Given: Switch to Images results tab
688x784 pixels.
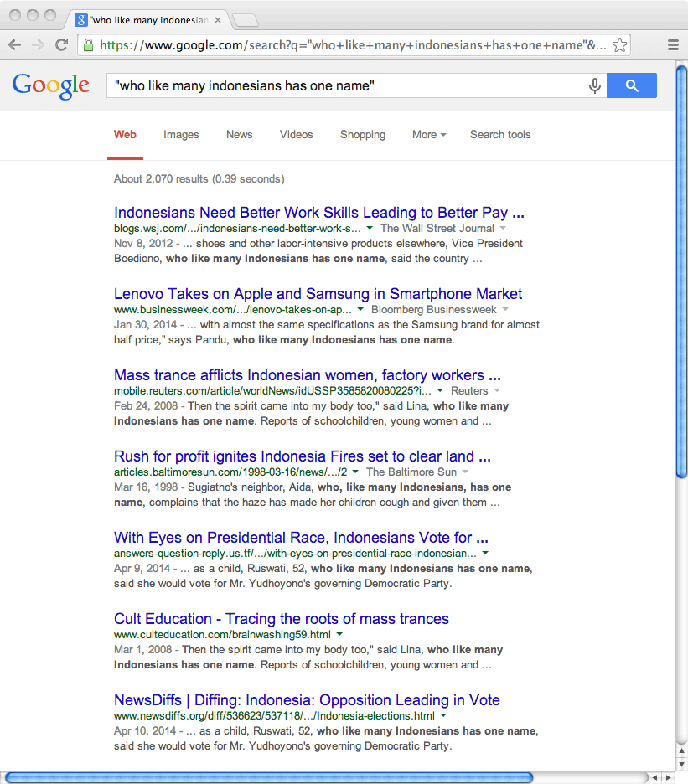Looking at the screenshot, I should 181,135.
